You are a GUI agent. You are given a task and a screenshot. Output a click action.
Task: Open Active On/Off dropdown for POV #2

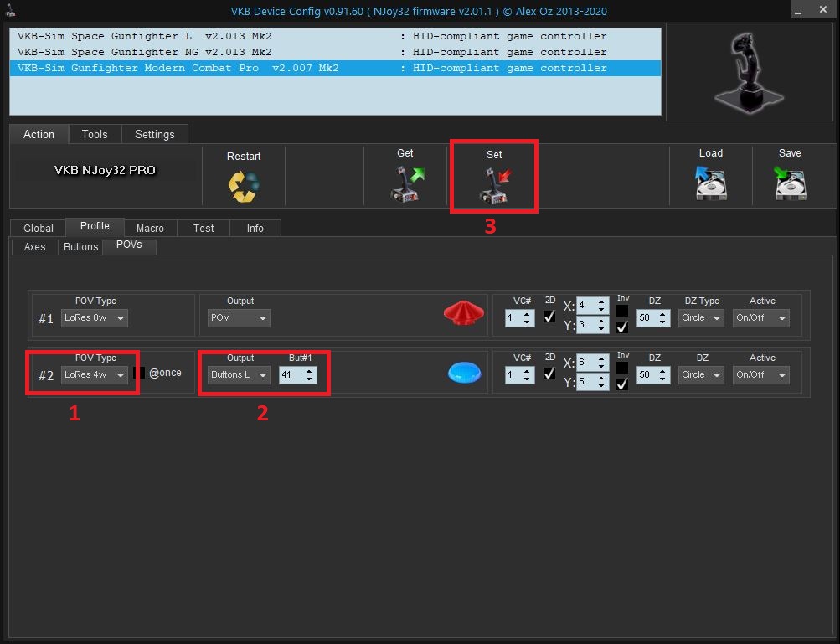point(761,374)
